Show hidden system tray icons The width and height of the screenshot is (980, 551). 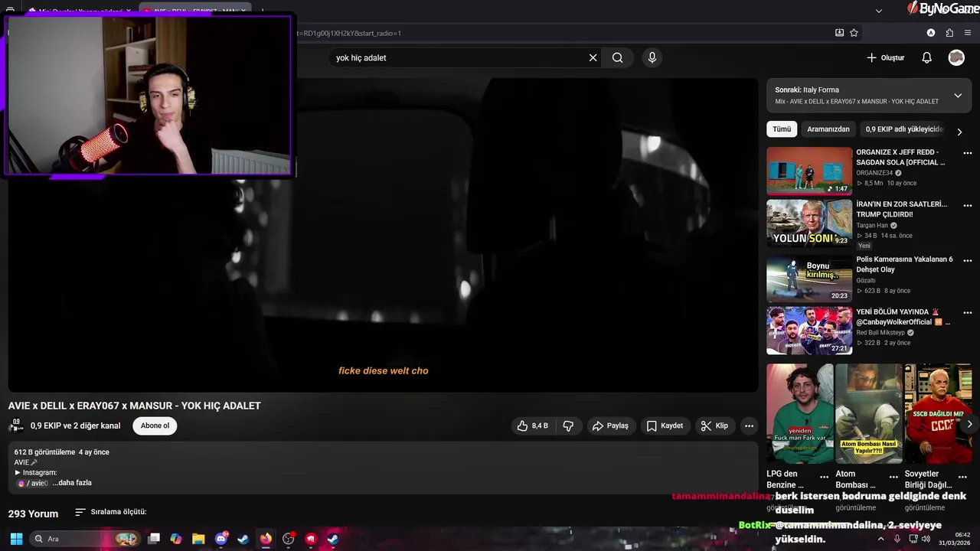(880, 539)
